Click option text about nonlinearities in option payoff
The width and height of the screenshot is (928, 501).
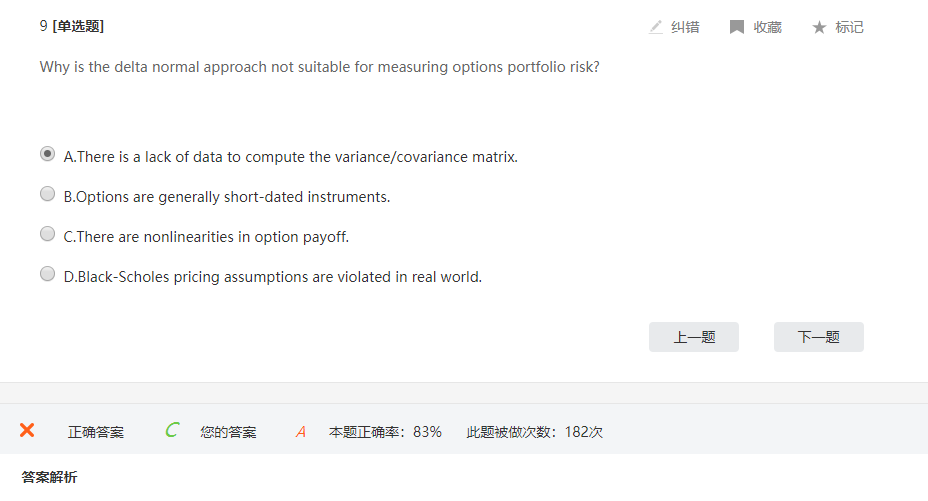[206, 237]
